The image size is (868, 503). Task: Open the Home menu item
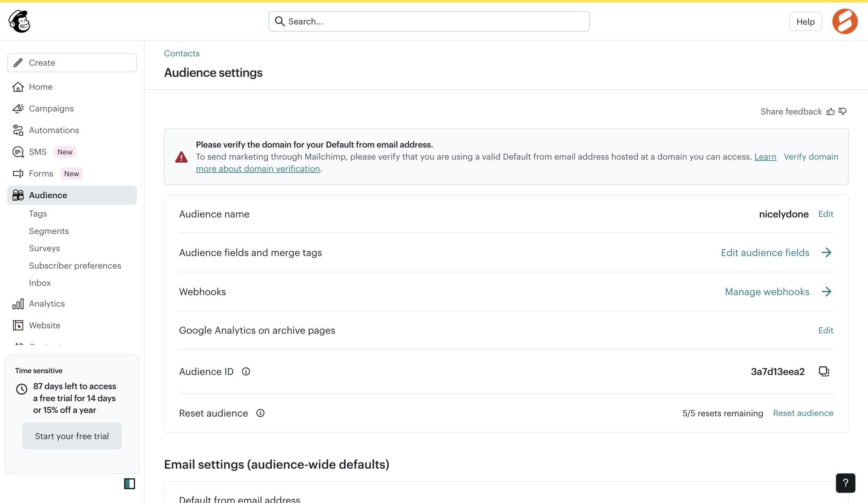pyautogui.click(x=72, y=87)
